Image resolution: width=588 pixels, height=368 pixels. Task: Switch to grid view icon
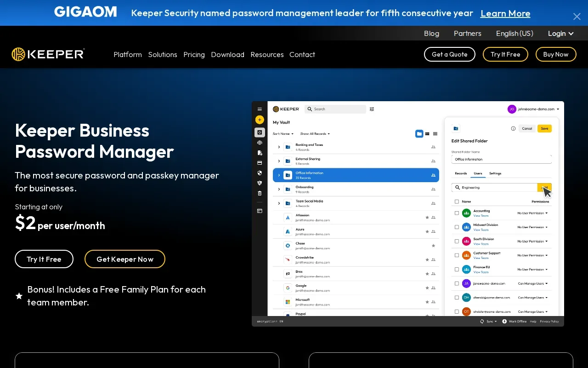pos(427,134)
